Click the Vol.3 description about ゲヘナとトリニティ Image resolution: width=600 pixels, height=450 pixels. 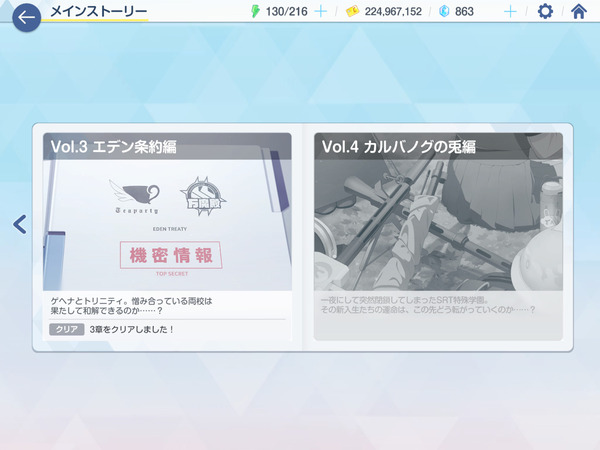click(x=131, y=306)
